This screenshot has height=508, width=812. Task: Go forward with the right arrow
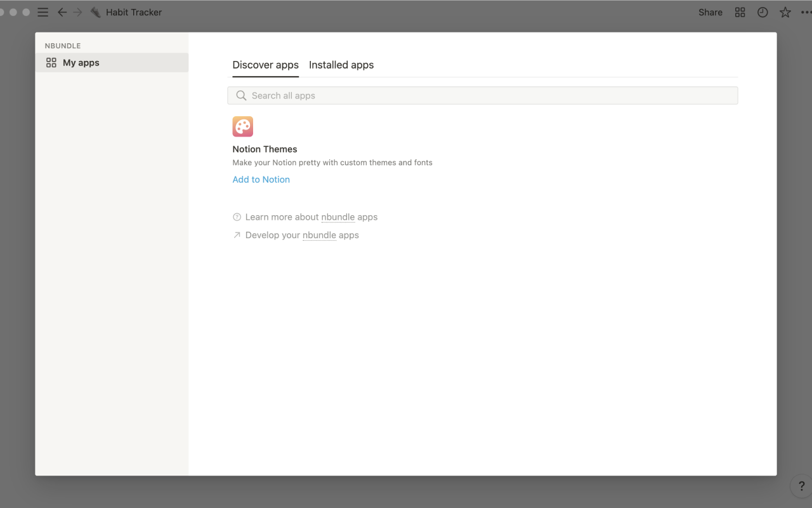[78, 12]
